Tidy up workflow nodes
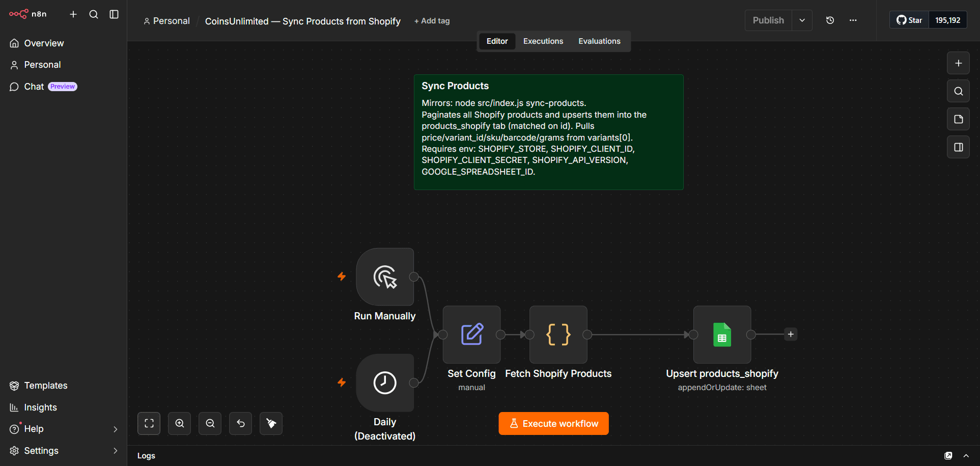The height and width of the screenshot is (466, 980). 271,424
